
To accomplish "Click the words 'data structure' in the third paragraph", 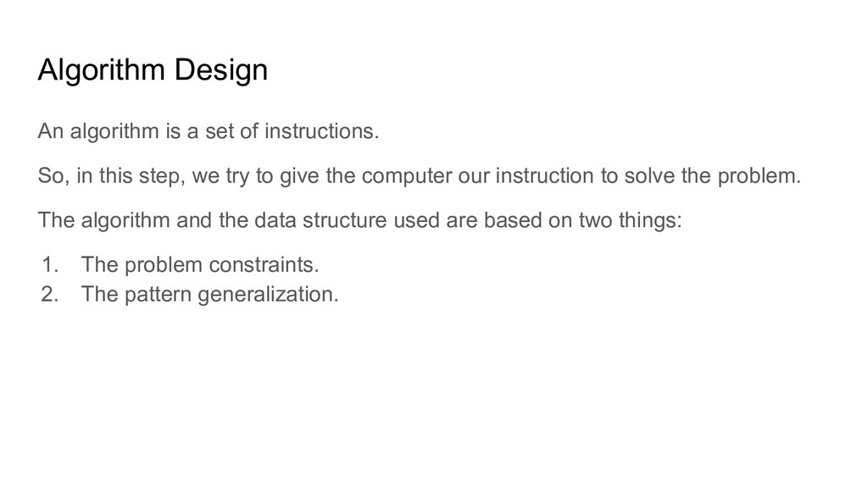I will (x=320, y=220).
